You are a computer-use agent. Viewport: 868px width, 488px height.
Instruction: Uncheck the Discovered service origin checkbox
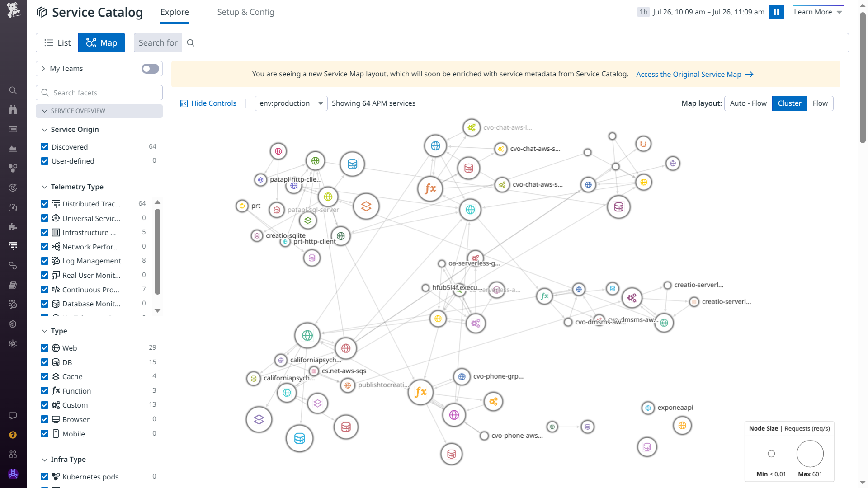pos(44,147)
